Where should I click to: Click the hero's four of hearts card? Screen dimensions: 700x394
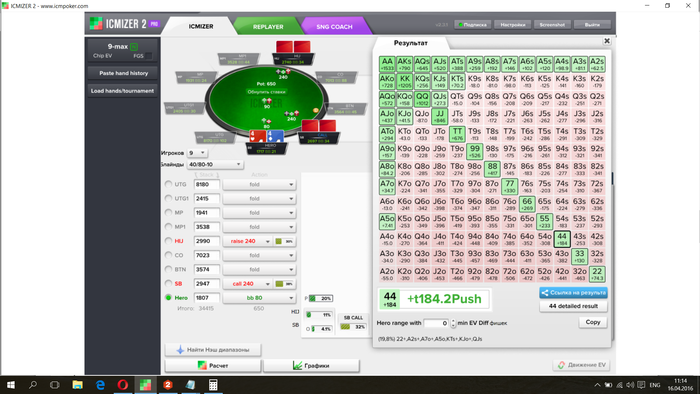click(258, 137)
